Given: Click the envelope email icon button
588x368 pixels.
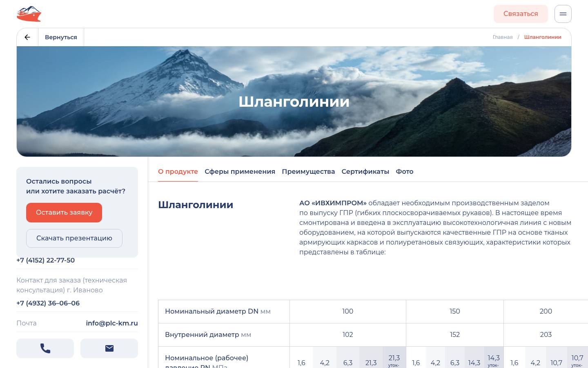Looking at the screenshot, I should click(x=109, y=348).
